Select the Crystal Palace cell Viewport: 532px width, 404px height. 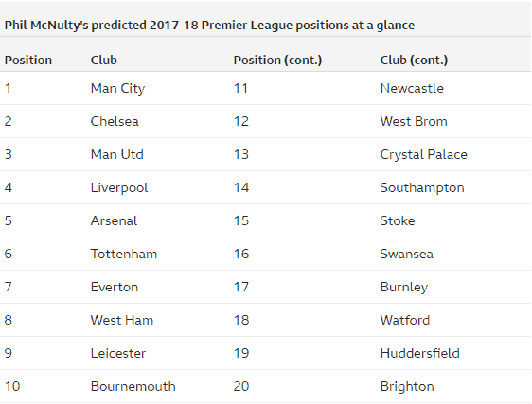coord(424,154)
